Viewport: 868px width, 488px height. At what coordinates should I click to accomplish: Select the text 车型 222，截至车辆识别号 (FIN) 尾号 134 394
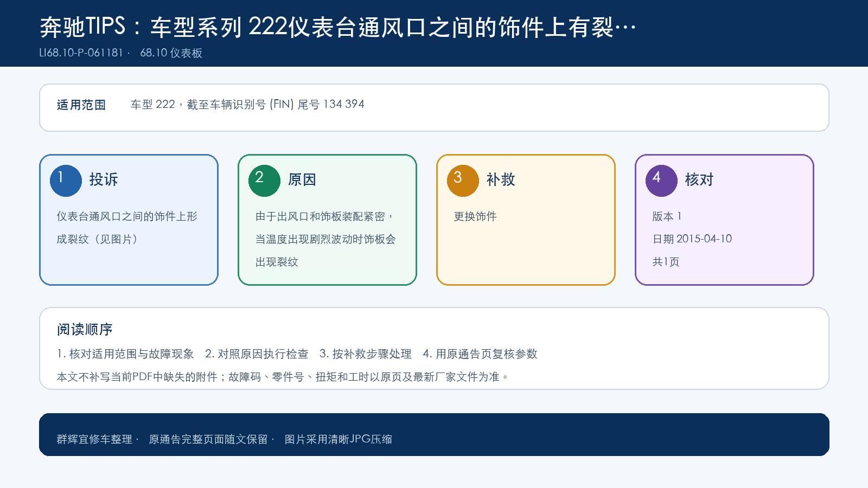pyautogui.click(x=247, y=104)
